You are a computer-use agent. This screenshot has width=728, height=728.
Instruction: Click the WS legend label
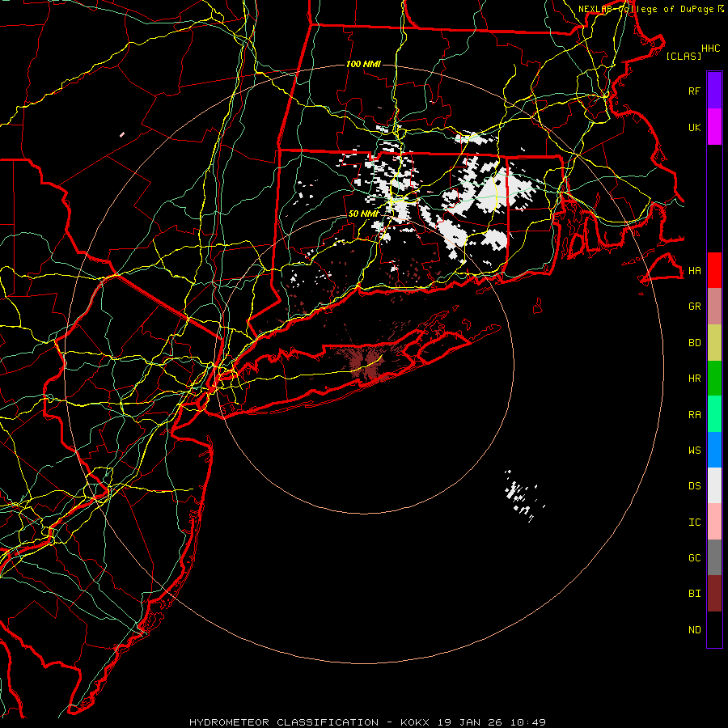point(694,450)
